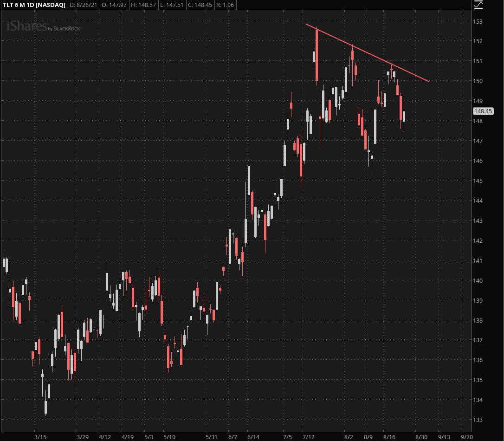Click the 7/12 date axis label
The width and height of the screenshot is (504, 441).
point(309,437)
